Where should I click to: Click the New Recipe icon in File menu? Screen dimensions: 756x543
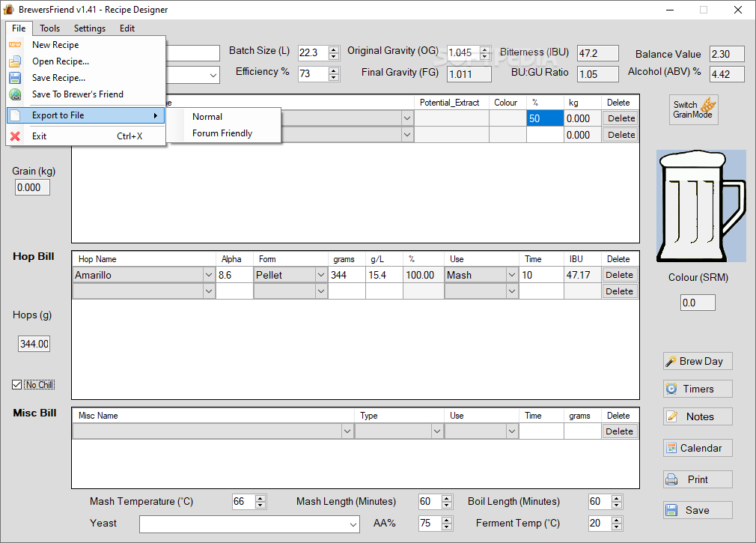(15, 45)
